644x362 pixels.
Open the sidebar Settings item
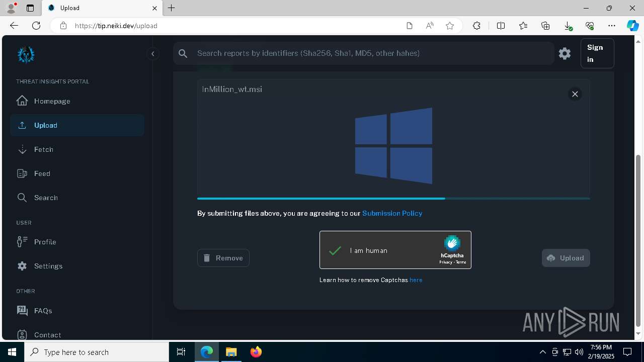coord(77,266)
